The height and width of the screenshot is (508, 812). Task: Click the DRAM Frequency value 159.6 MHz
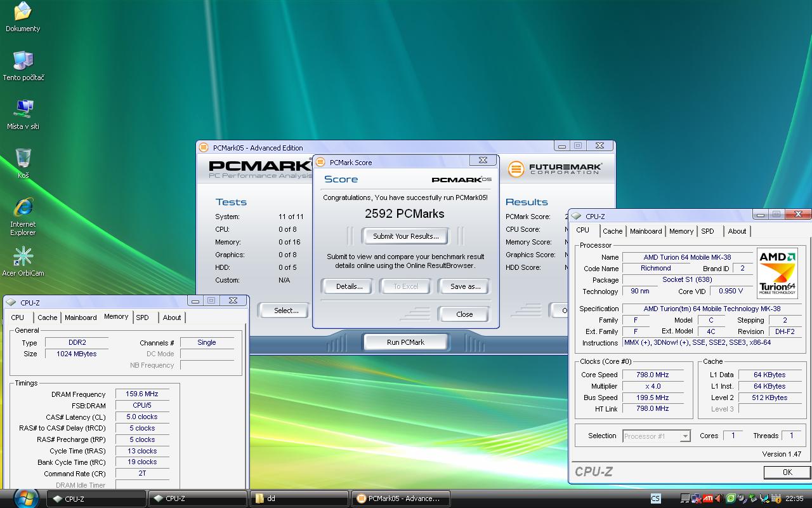click(142, 394)
